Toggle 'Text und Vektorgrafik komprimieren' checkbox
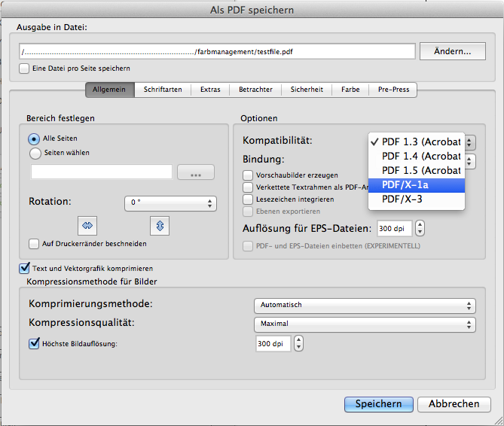Screen dimensions: 504x426 click(24, 268)
